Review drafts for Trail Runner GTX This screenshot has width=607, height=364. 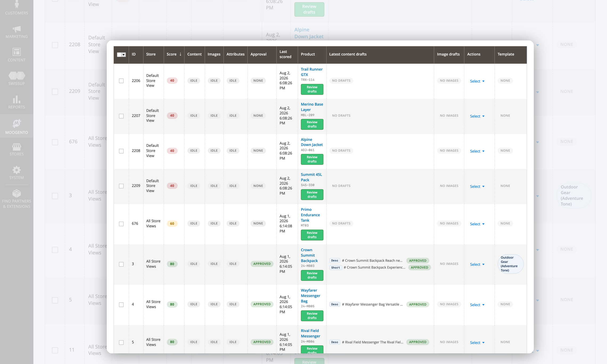pyautogui.click(x=312, y=89)
